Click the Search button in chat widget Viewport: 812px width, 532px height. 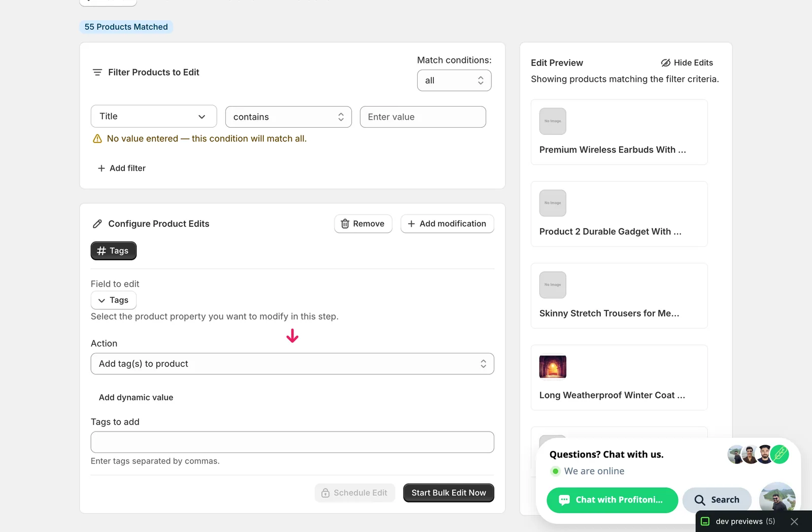coord(717,500)
